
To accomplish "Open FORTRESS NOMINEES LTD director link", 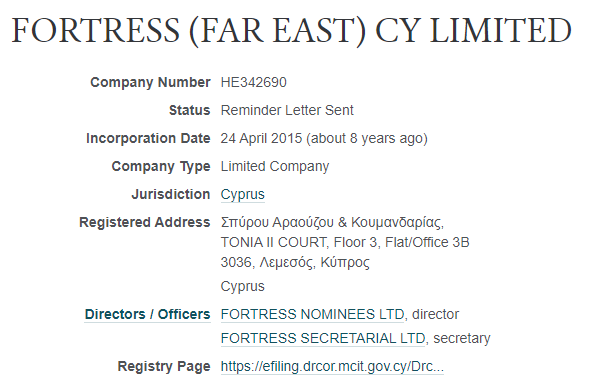I will pyautogui.click(x=313, y=314).
